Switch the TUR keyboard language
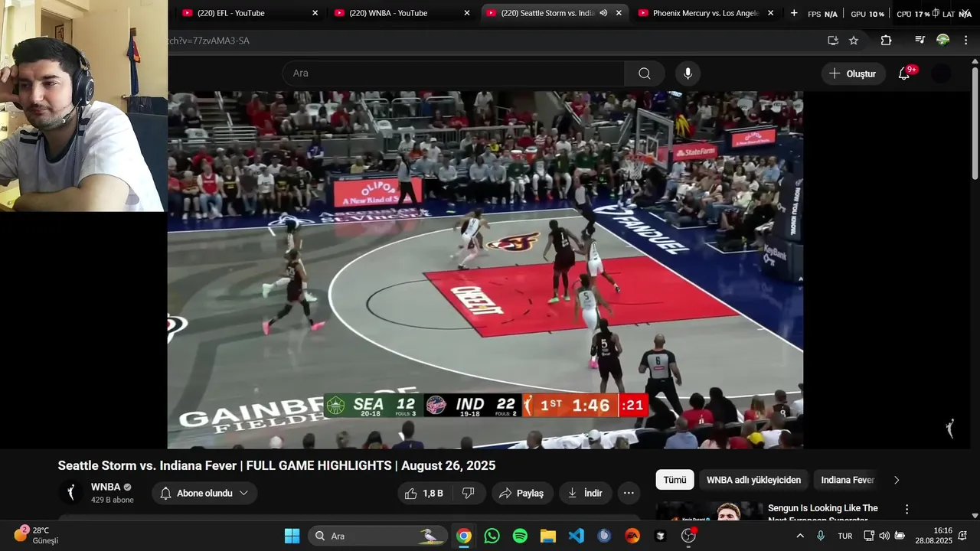Viewport: 980px width, 551px height. pyautogui.click(x=845, y=536)
